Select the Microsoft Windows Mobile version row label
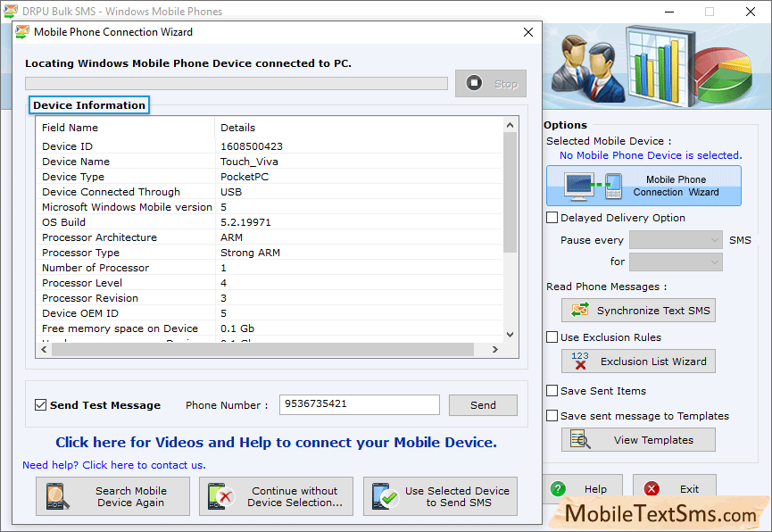The width and height of the screenshot is (772, 532). pos(127,207)
